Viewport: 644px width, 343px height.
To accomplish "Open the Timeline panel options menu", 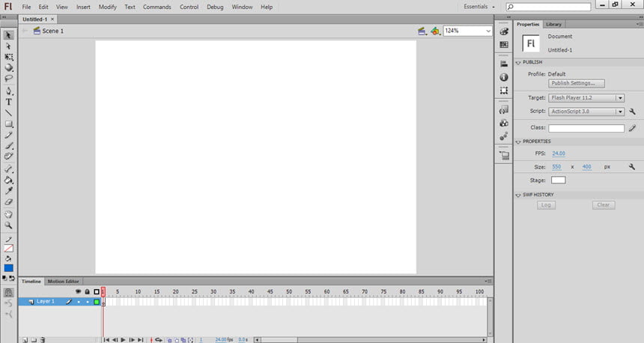I will [x=488, y=282].
